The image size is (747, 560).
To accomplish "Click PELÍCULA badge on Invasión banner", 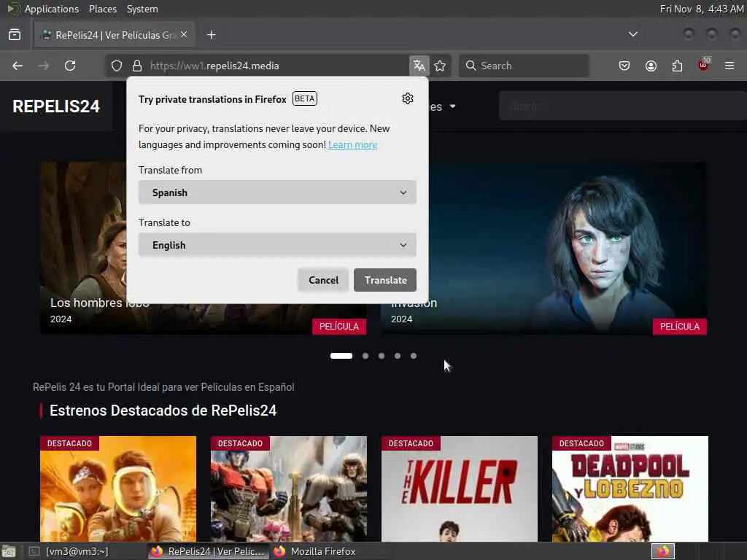I will click(680, 327).
